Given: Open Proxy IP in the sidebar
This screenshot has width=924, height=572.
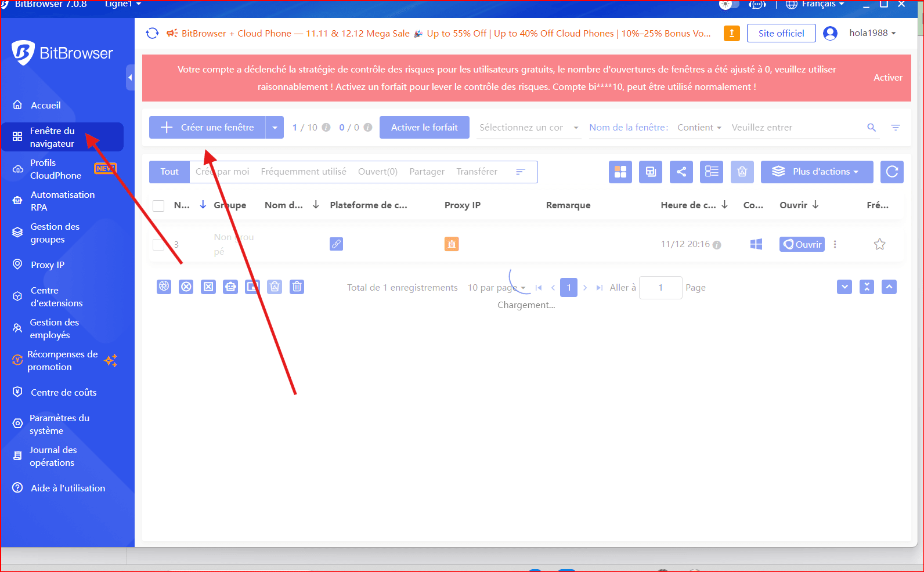Looking at the screenshot, I should click(47, 265).
